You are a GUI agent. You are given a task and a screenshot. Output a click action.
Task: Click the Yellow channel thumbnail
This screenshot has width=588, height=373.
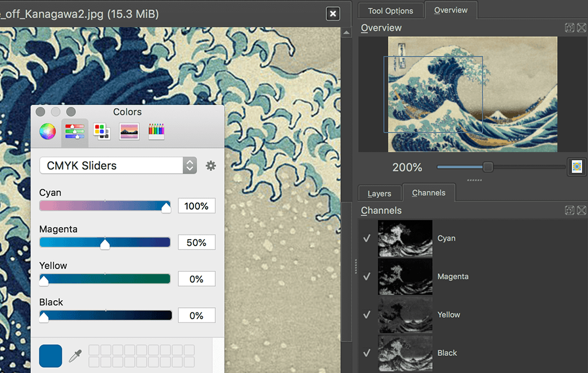(x=405, y=315)
